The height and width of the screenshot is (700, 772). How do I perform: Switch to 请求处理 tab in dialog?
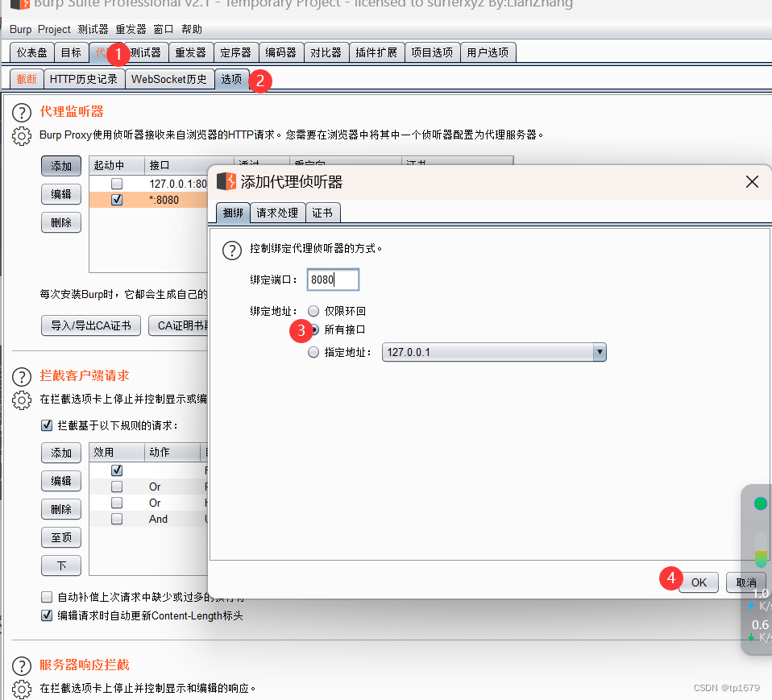[x=277, y=213]
